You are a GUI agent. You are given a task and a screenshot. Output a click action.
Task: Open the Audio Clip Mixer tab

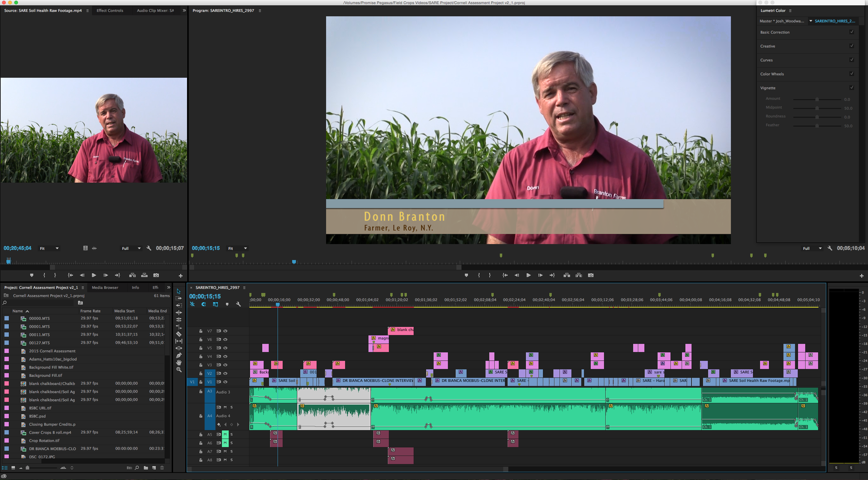(x=155, y=11)
